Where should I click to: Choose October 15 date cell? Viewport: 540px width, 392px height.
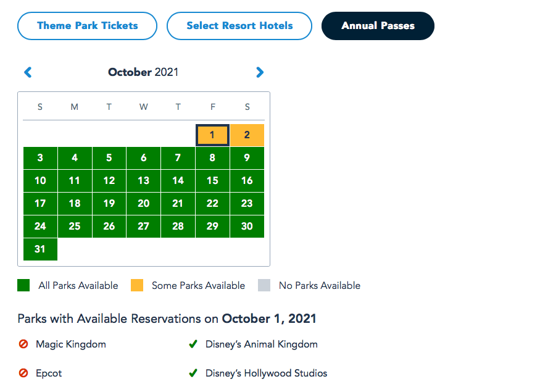pos(212,181)
